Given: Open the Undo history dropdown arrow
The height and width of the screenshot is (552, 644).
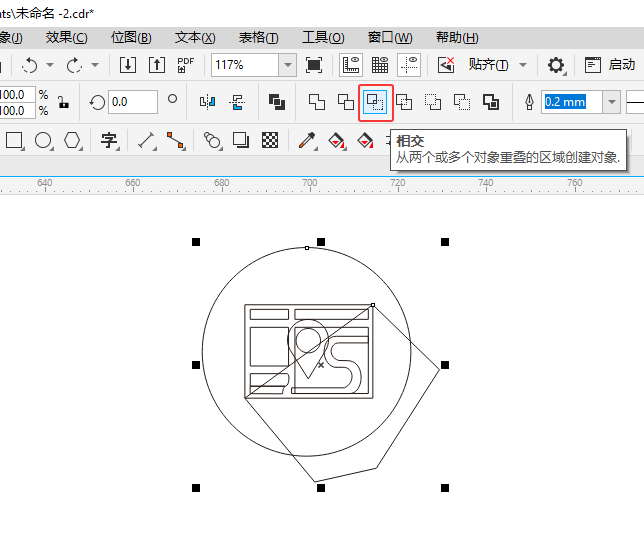Looking at the screenshot, I should point(50,65).
